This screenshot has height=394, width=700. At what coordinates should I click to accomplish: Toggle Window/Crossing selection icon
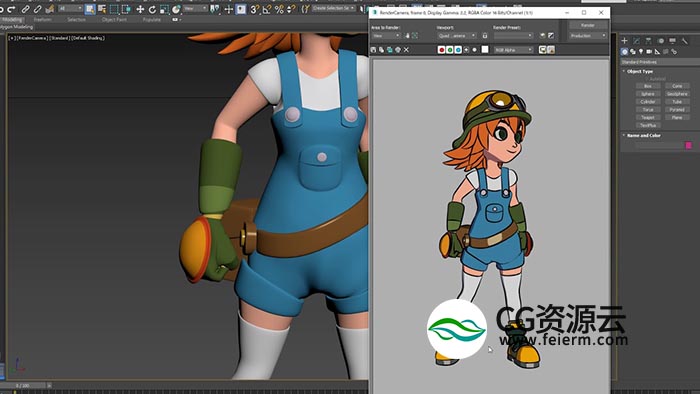[126, 9]
